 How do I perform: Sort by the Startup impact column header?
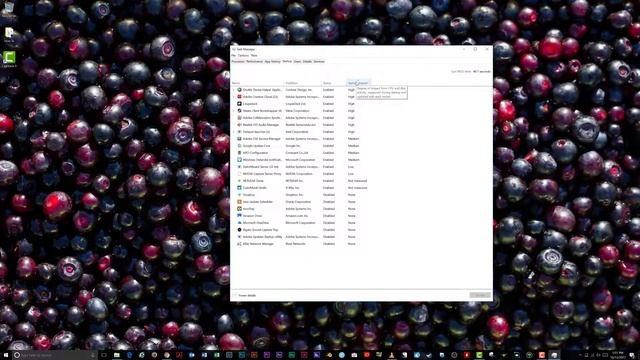(x=358, y=83)
